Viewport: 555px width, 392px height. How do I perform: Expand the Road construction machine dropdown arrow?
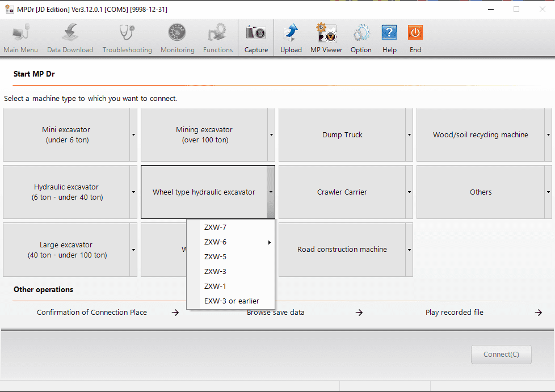(x=409, y=250)
